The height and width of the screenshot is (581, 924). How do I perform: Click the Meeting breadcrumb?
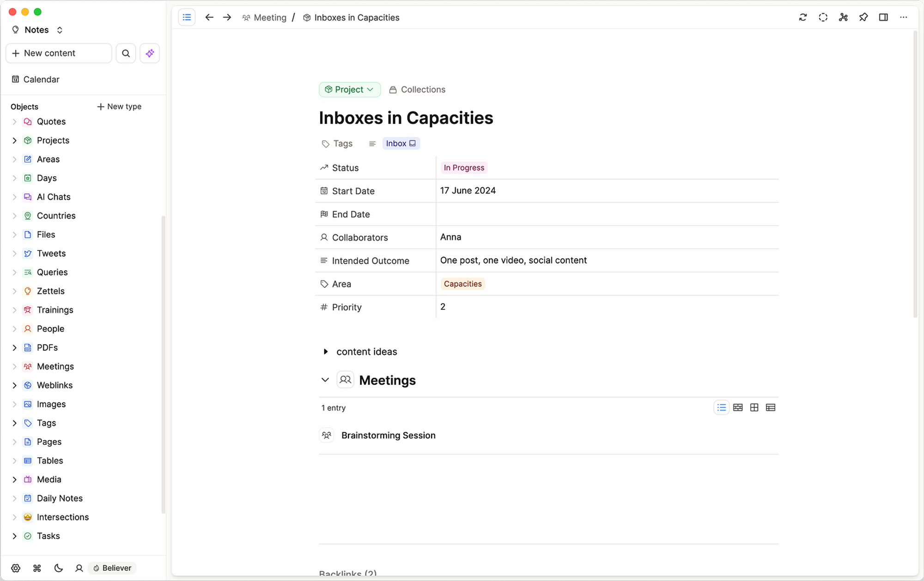tap(264, 18)
